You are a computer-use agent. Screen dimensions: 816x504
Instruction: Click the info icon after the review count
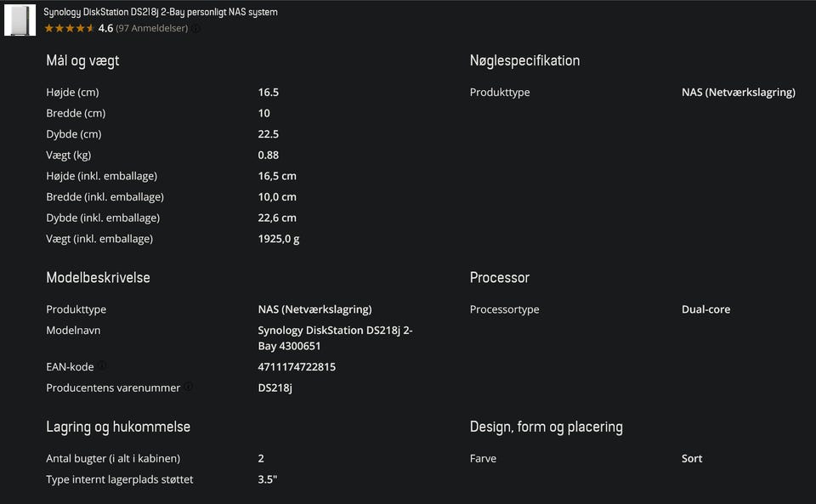pyautogui.click(x=195, y=28)
